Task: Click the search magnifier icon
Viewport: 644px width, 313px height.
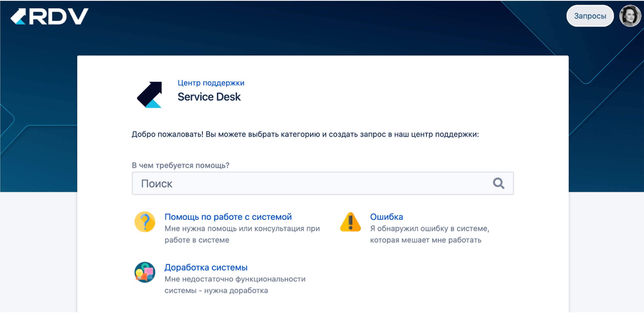Action: [499, 183]
